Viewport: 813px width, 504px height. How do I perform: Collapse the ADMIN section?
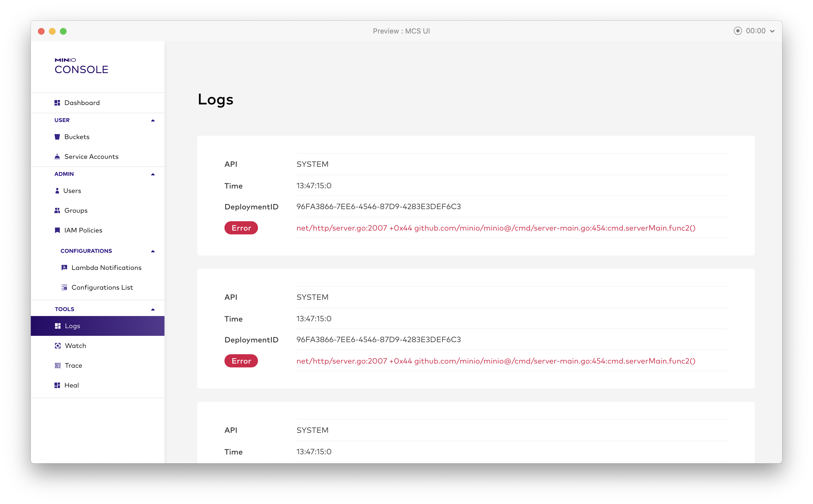point(153,174)
